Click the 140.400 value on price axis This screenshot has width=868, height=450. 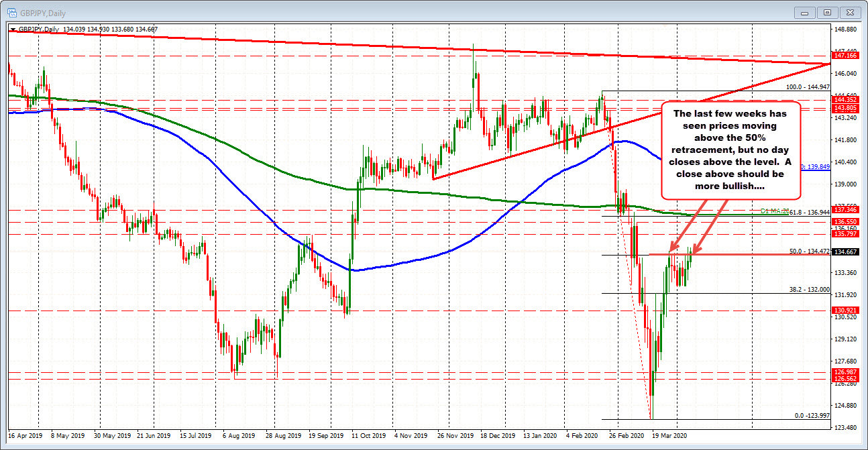(x=846, y=162)
